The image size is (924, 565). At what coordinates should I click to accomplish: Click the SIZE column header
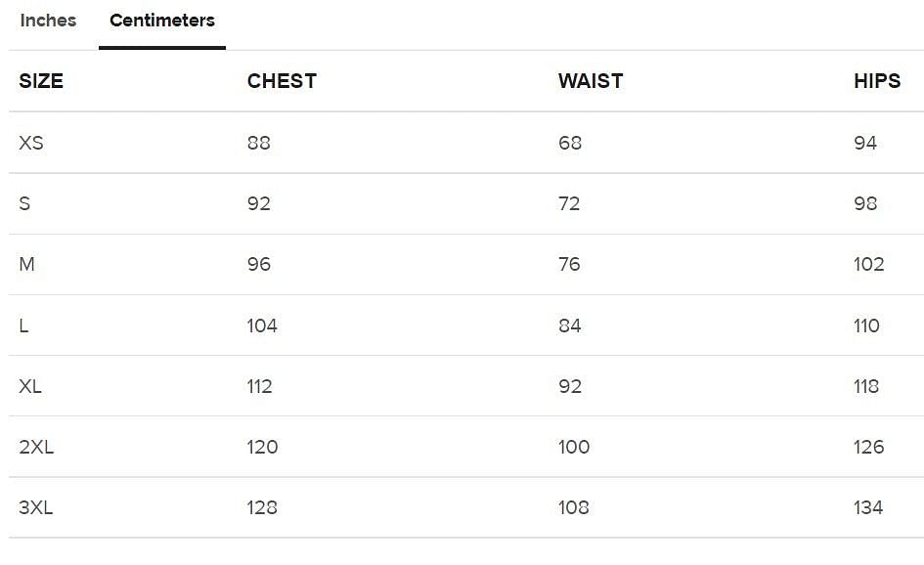pos(41,81)
